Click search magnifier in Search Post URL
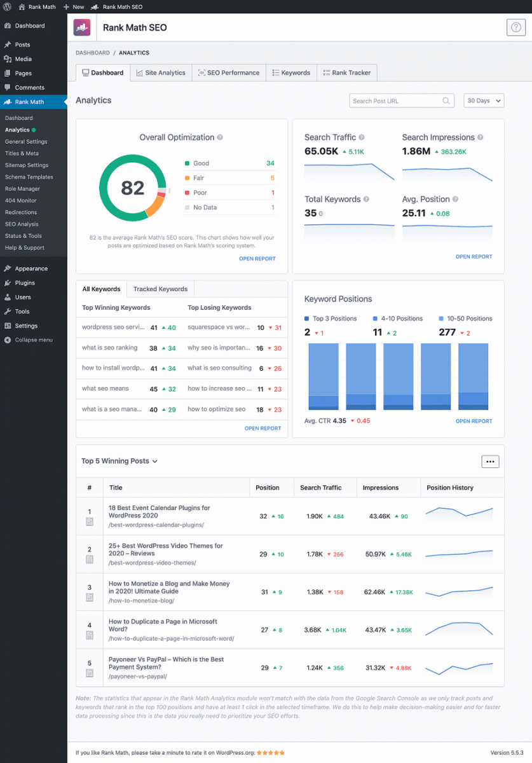 (447, 100)
